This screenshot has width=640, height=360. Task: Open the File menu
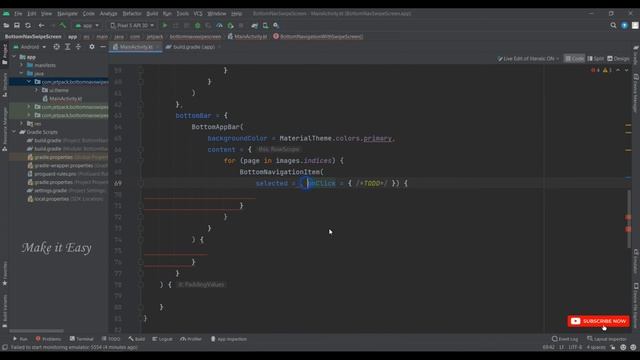[18, 13]
